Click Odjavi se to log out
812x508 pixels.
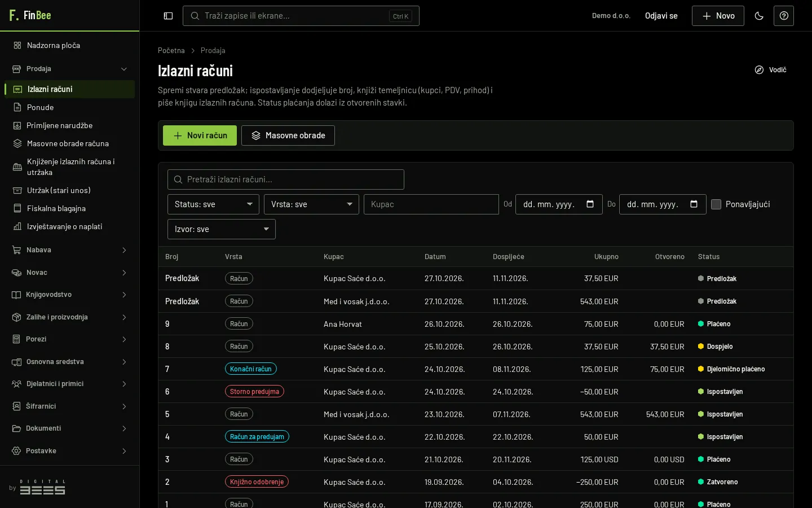(661, 16)
